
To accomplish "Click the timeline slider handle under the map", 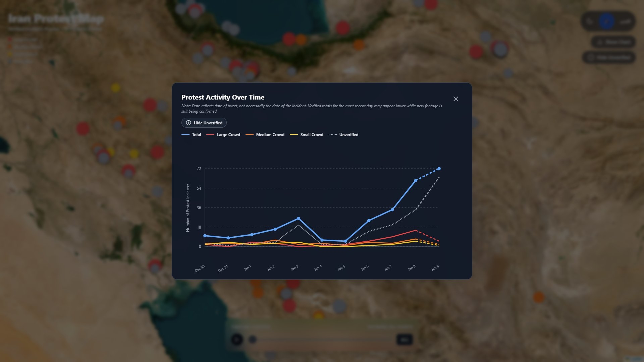I will (253, 340).
